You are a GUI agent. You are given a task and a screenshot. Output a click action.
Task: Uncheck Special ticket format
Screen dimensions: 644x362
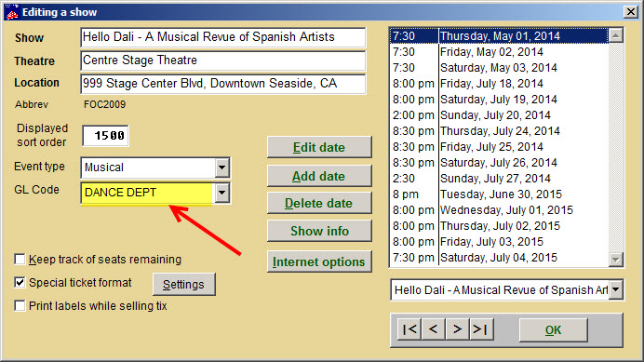20,283
